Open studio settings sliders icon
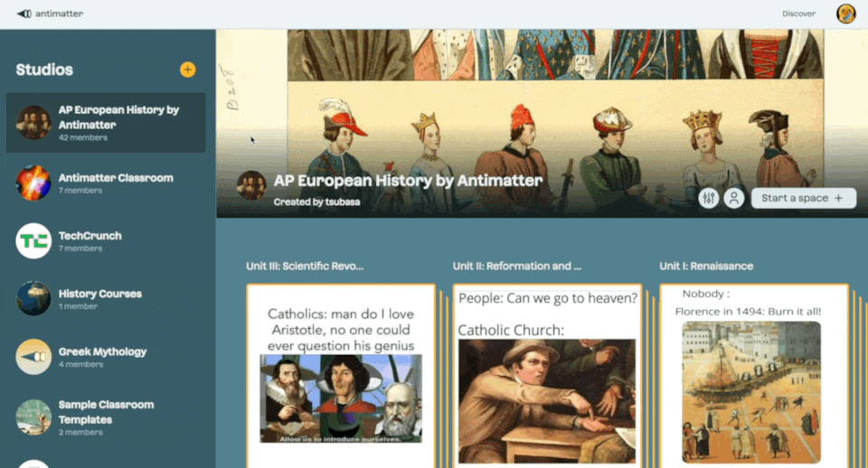Viewport: 868px width, 468px height. click(709, 198)
